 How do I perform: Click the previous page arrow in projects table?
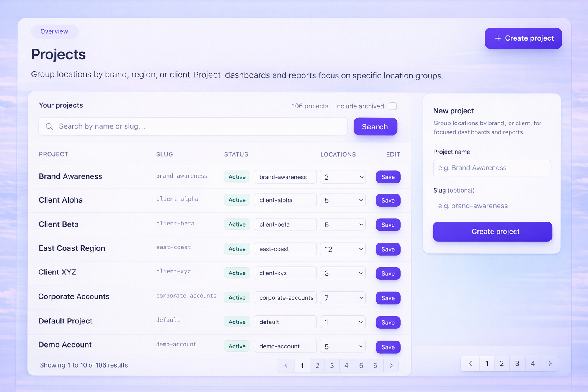pyautogui.click(x=286, y=366)
